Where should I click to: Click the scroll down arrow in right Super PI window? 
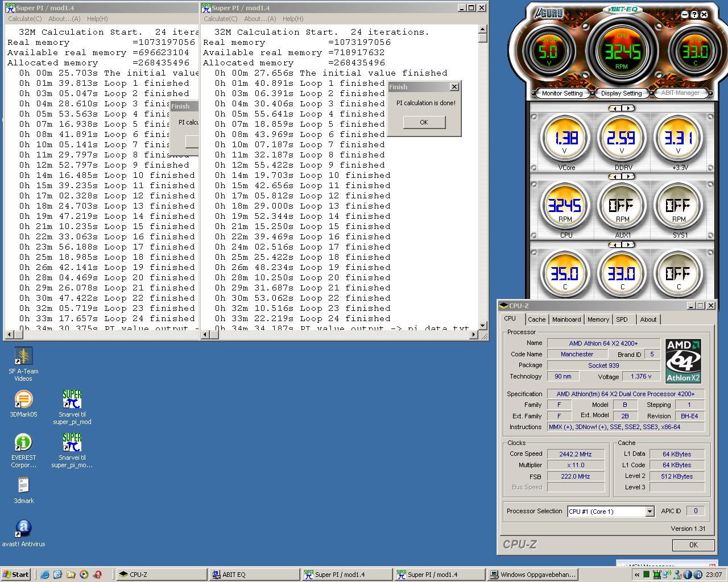pos(483,326)
